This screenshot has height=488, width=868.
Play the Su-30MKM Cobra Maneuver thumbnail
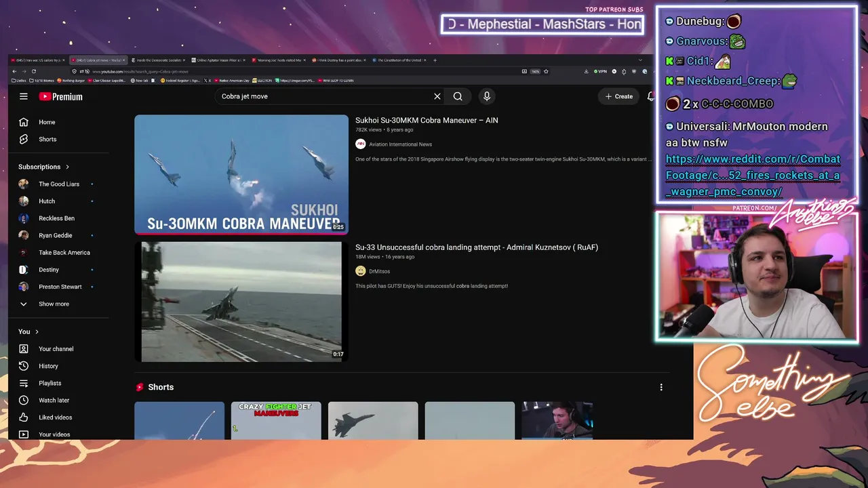(x=241, y=175)
